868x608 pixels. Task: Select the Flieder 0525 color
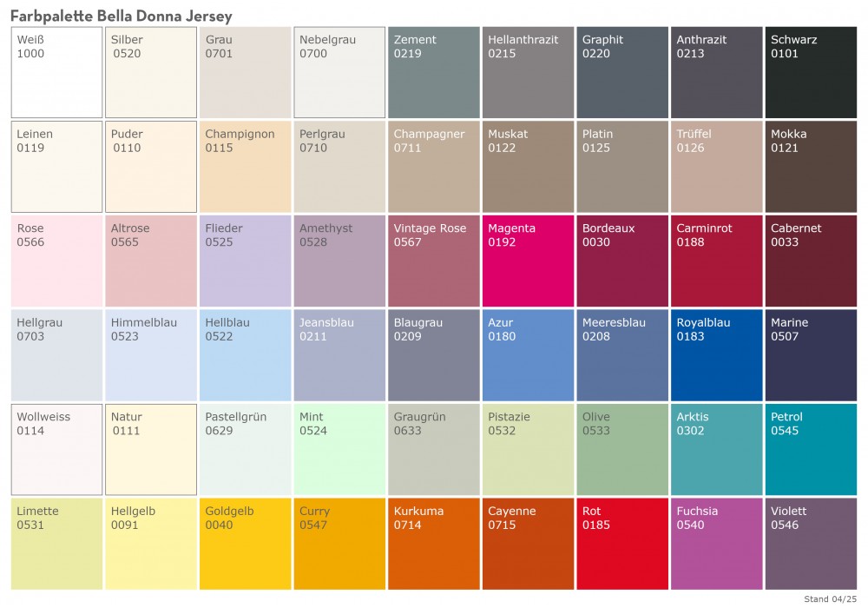245,261
